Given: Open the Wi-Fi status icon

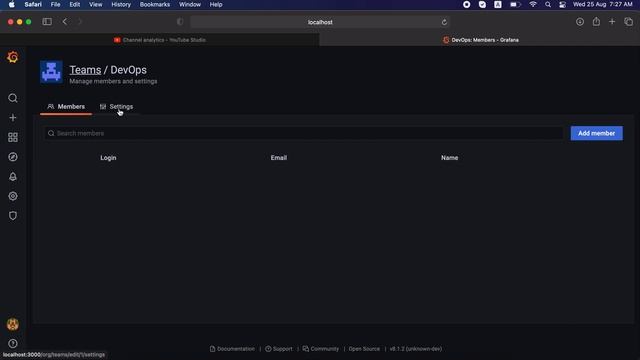Looking at the screenshot, I should pyautogui.click(x=533, y=4).
